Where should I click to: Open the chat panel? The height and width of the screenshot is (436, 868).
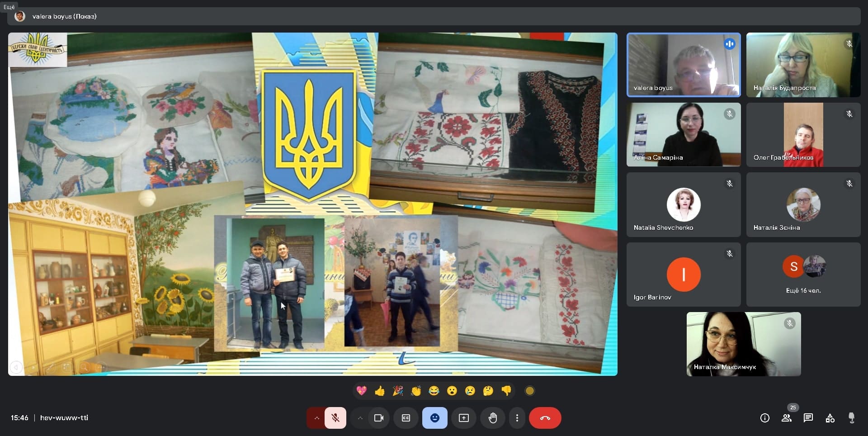(x=808, y=418)
